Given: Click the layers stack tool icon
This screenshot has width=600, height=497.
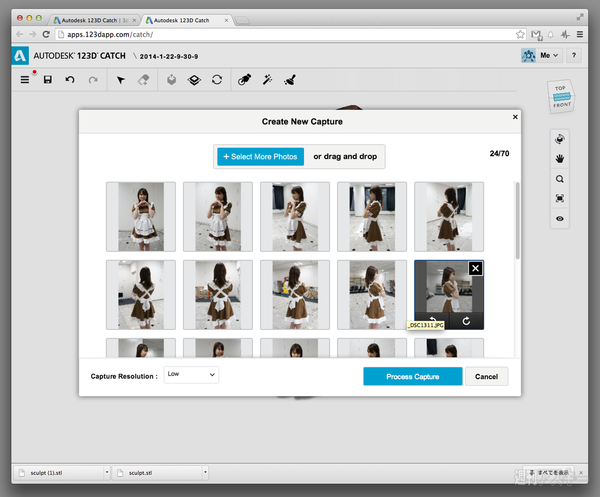Looking at the screenshot, I should click(x=194, y=80).
